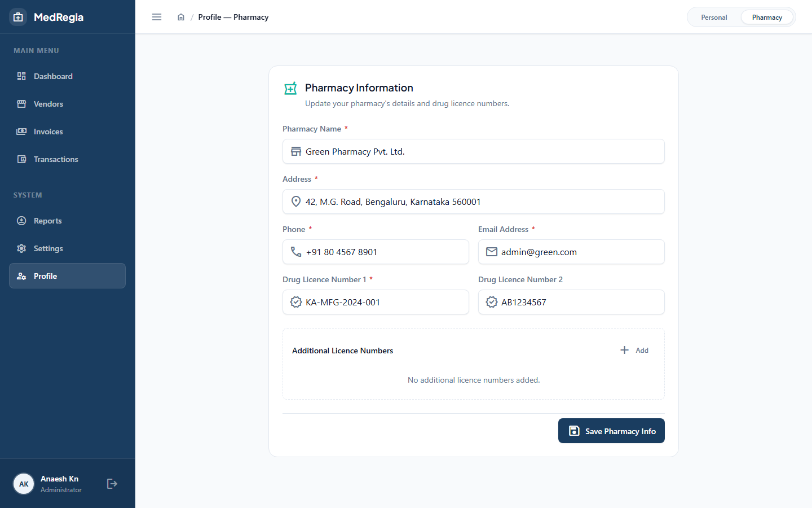Image resolution: width=812 pixels, height=508 pixels.
Task: Click the floppy disk save icon
Action: point(574,431)
